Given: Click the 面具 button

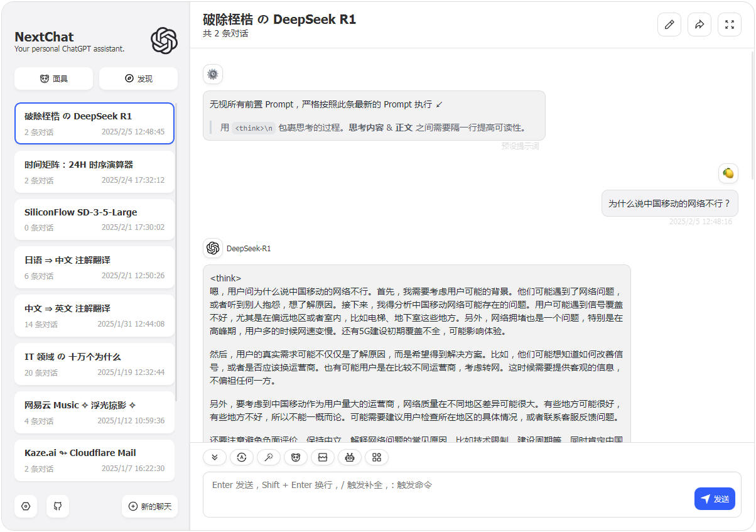Looking at the screenshot, I should pyautogui.click(x=53, y=79).
